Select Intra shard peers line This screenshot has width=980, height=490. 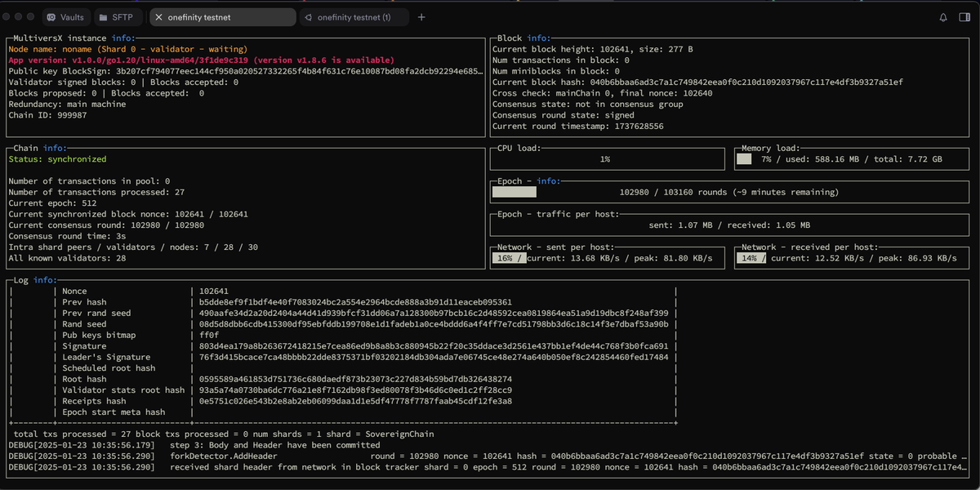(133, 247)
